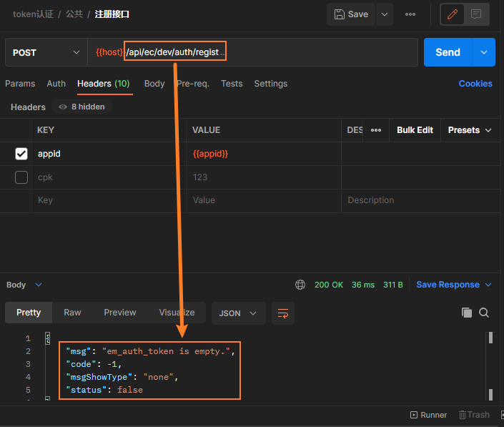Click the wrap lines icon in response
The image size is (504, 427).
coord(283,313)
